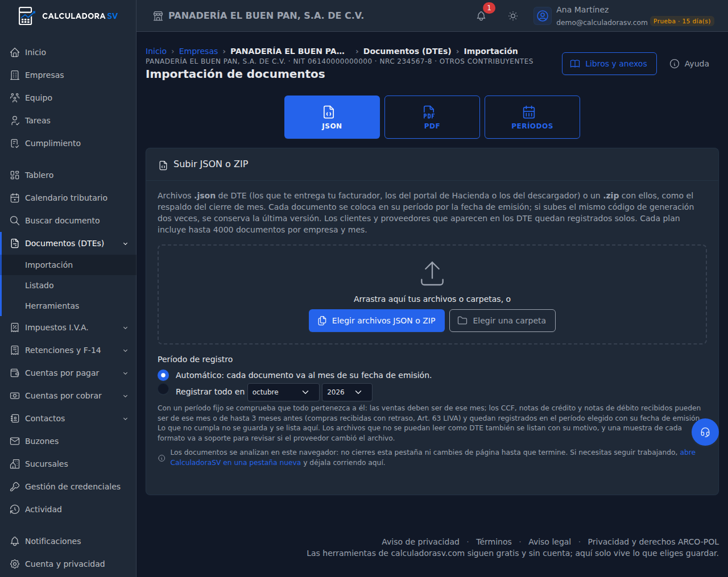The height and width of the screenshot is (577, 728).
Task: Click the Inicio home icon in sidebar
Action: 15,52
